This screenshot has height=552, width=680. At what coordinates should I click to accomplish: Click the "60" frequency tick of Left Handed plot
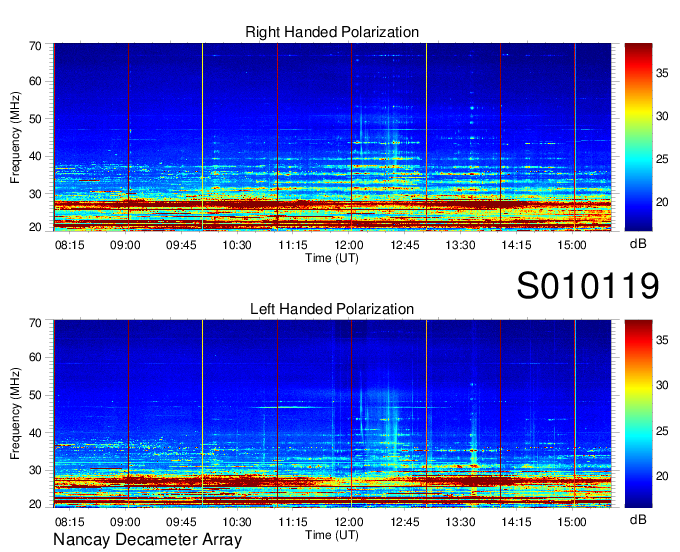[x=35, y=357]
